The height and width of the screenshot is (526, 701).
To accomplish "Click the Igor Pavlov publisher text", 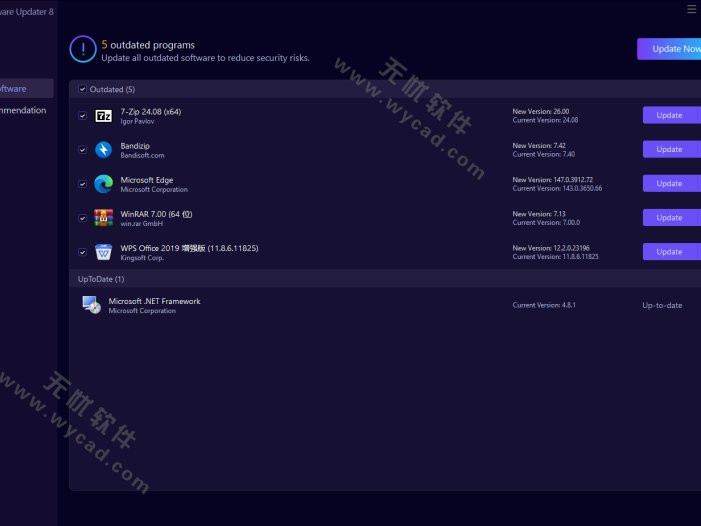I will tap(137, 122).
